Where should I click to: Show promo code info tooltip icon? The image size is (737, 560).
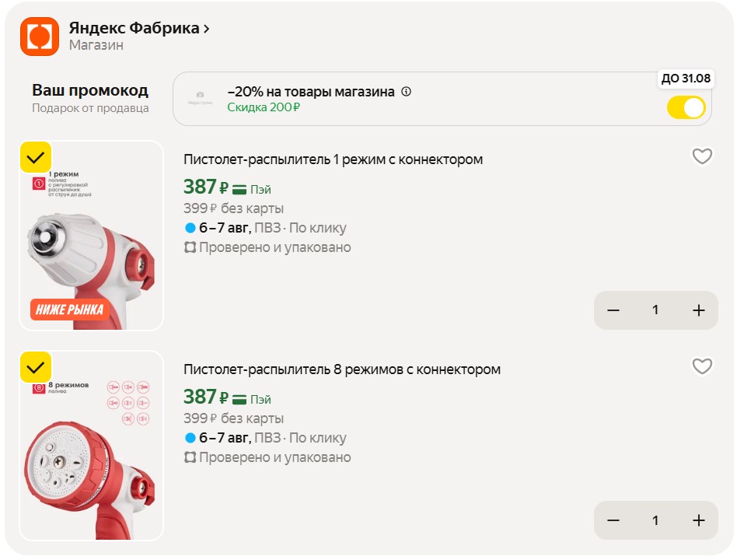pyautogui.click(x=406, y=92)
